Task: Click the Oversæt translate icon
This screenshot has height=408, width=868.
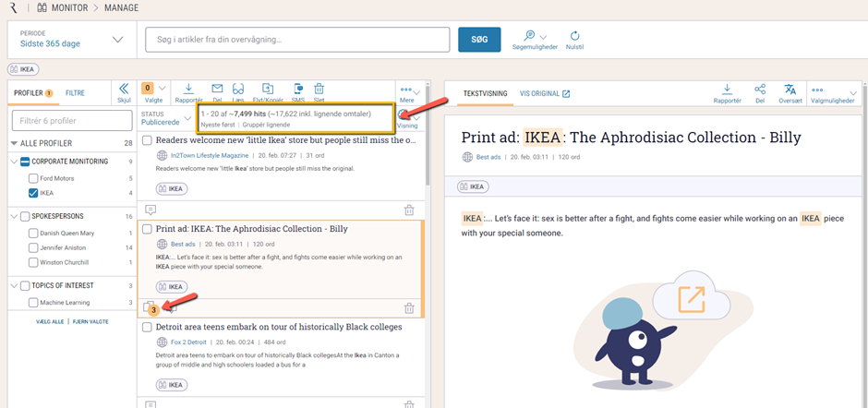Action: pyautogui.click(x=790, y=90)
